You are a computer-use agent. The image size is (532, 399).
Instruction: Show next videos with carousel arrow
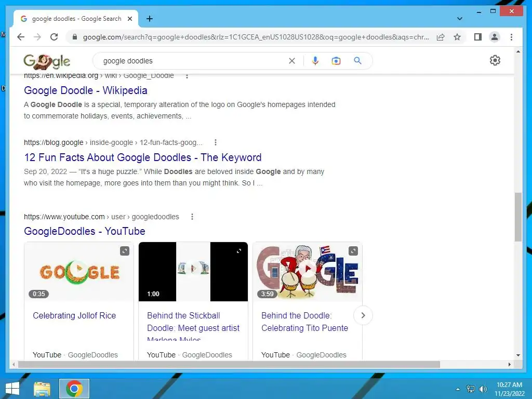click(363, 315)
